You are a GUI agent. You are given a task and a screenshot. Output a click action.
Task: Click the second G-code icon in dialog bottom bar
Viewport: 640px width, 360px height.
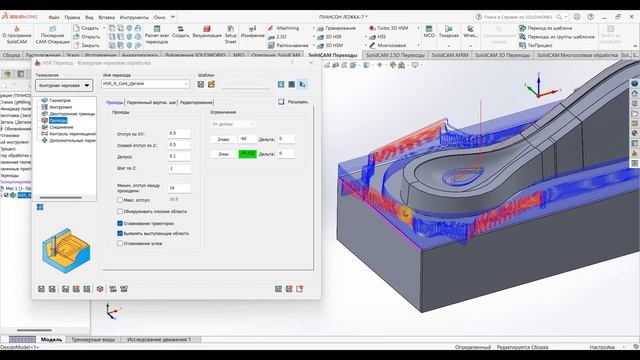point(124,289)
